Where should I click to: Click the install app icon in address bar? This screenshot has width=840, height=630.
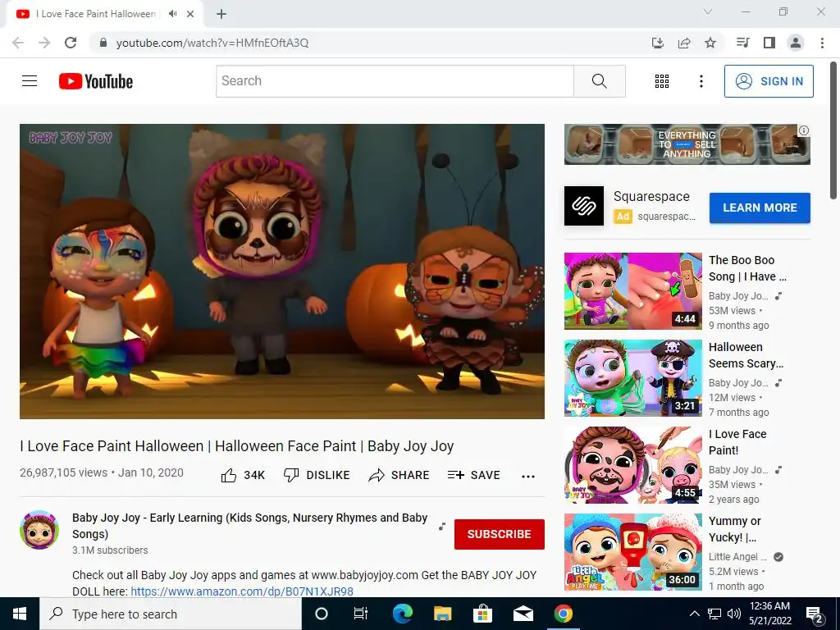click(658, 43)
